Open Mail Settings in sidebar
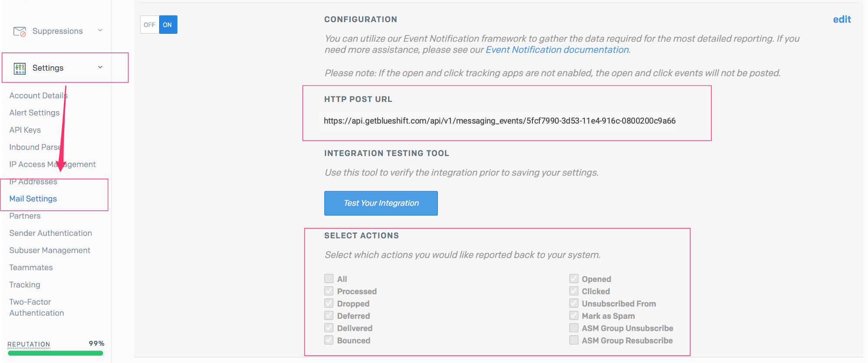 [x=33, y=199]
